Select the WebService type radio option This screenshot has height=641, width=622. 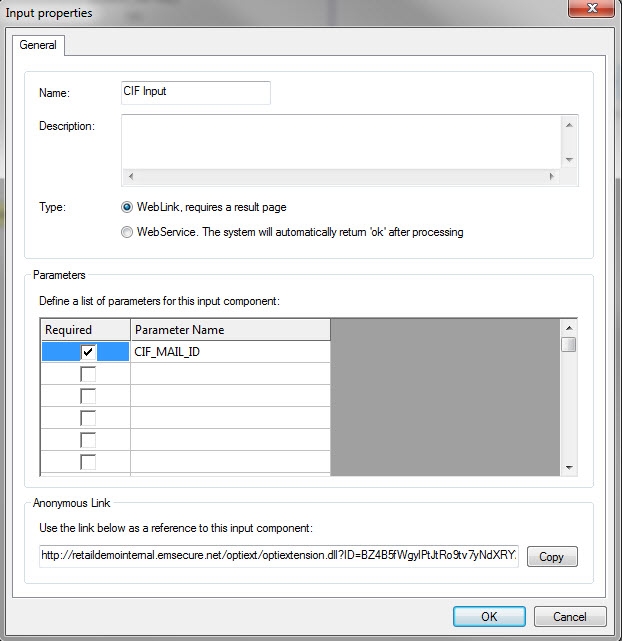coord(127,232)
